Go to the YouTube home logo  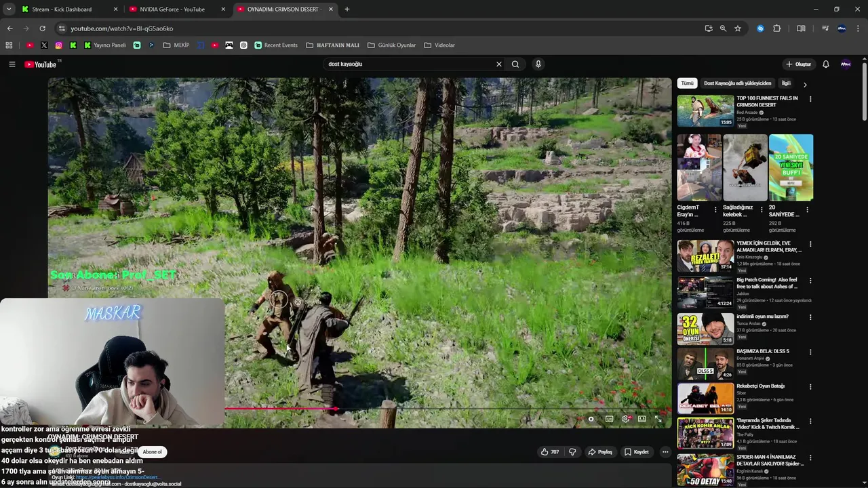coord(41,64)
